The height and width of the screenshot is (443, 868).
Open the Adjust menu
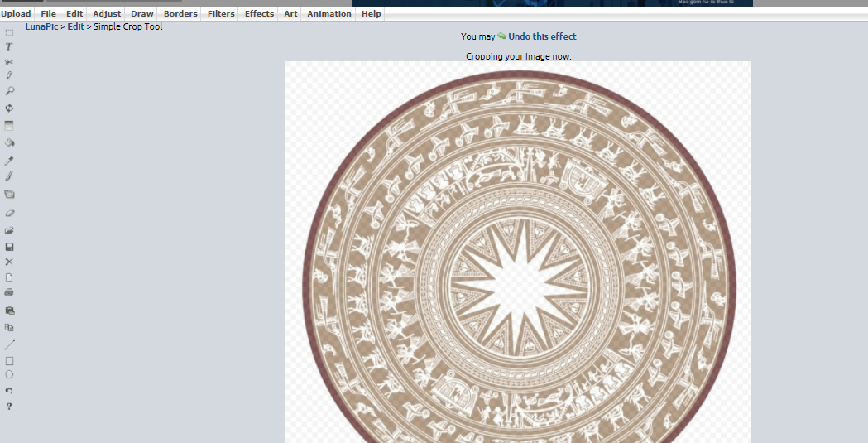107,14
